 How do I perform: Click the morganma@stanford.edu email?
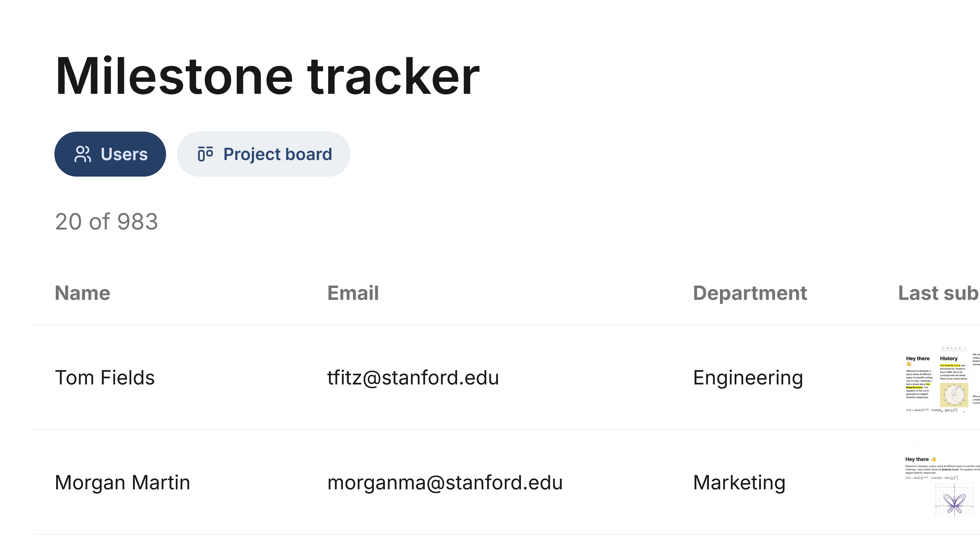445,483
